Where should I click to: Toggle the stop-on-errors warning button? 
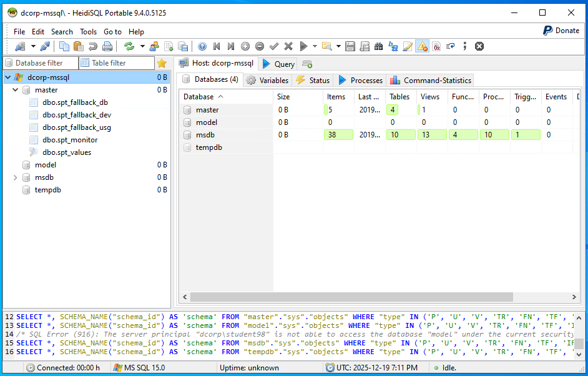(422, 46)
